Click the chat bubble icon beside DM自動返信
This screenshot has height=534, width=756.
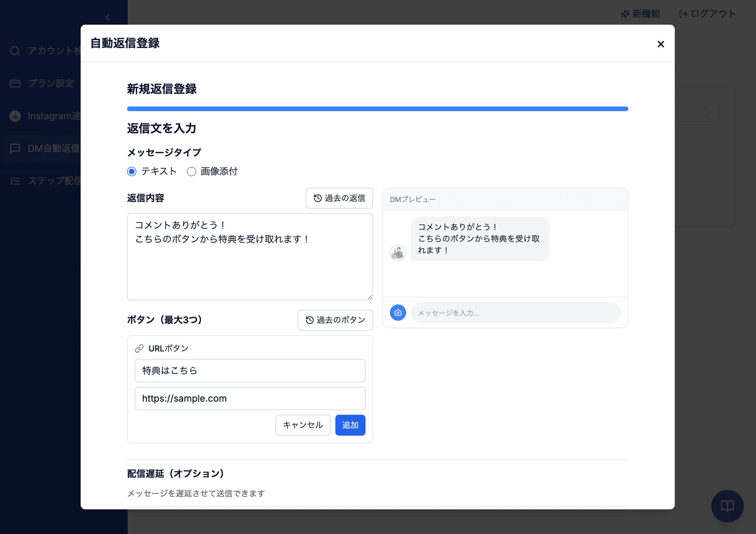pyautogui.click(x=15, y=149)
